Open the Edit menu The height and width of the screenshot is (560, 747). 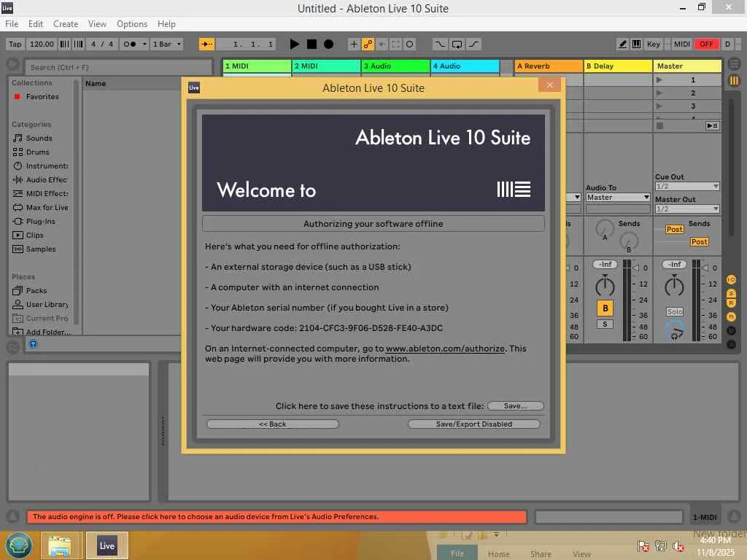(x=35, y=24)
